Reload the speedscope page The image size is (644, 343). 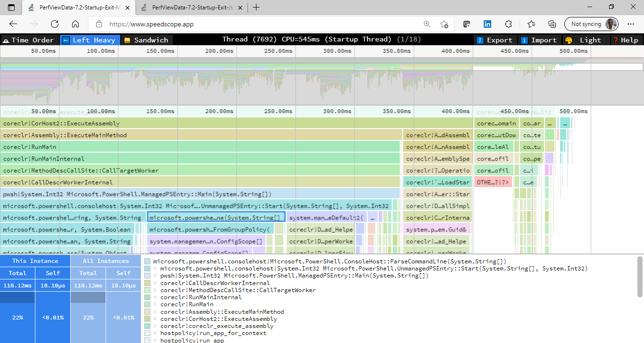coord(55,24)
